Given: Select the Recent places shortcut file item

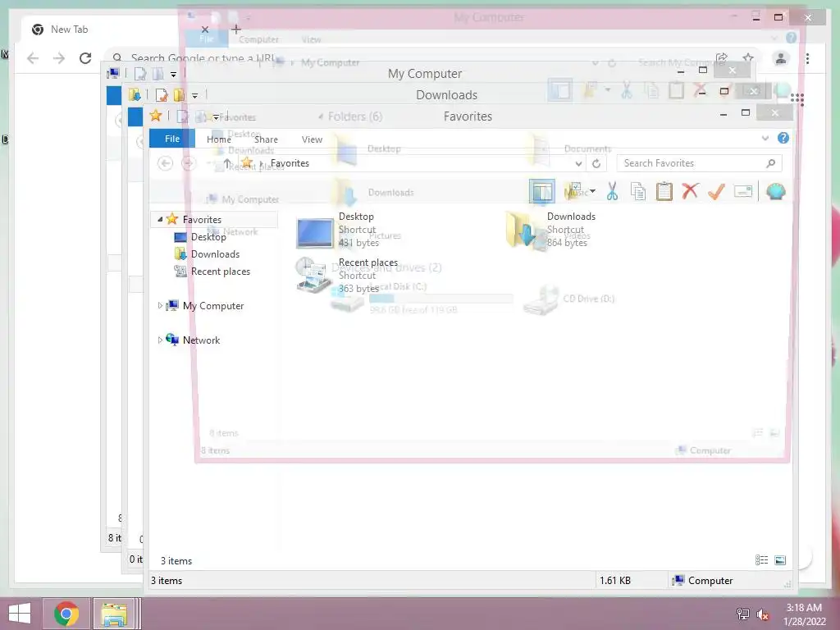Looking at the screenshot, I should pos(347,276).
